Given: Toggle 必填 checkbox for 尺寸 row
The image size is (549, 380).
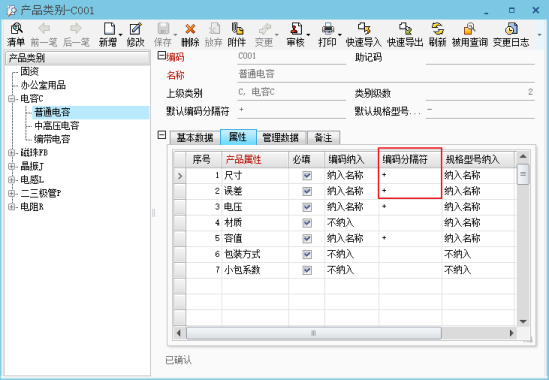Looking at the screenshot, I should [x=307, y=175].
